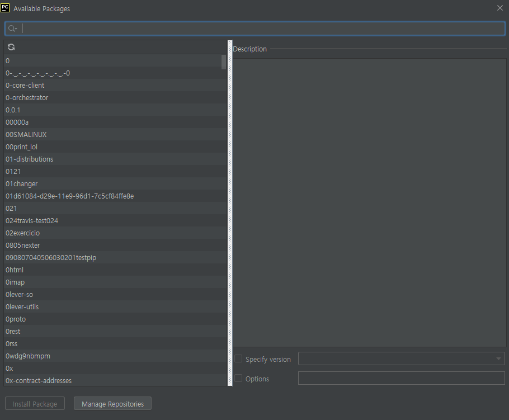Enable the Options checkbox

[x=238, y=378]
